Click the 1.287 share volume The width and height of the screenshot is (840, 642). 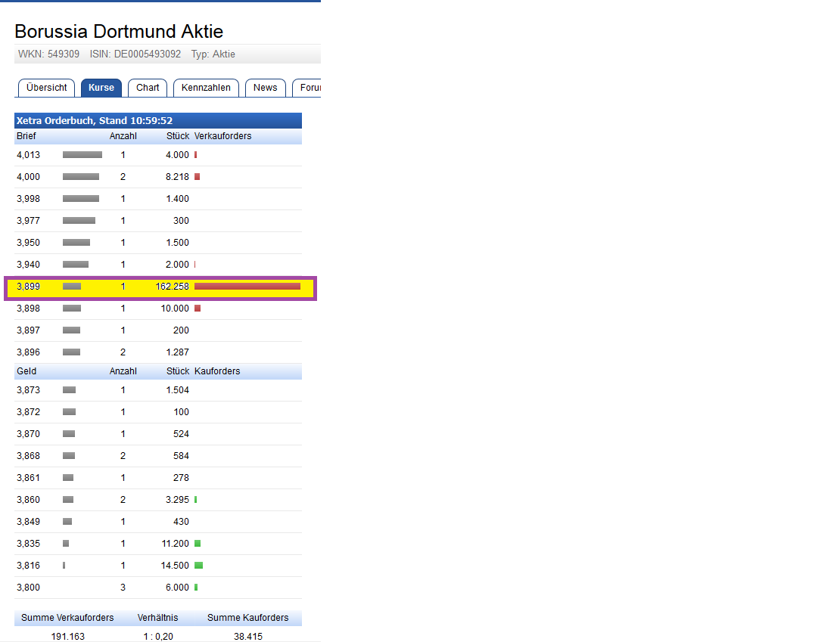pyautogui.click(x=177, y=352)
